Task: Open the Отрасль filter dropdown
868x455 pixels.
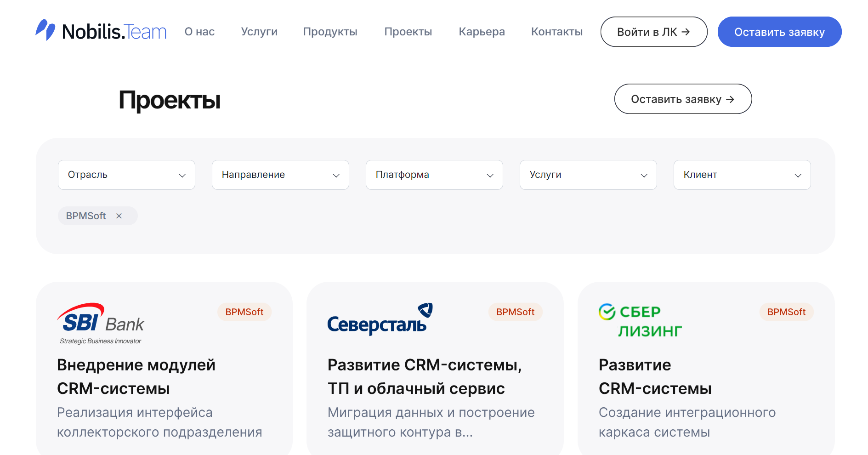Action: tap(126, 175)
